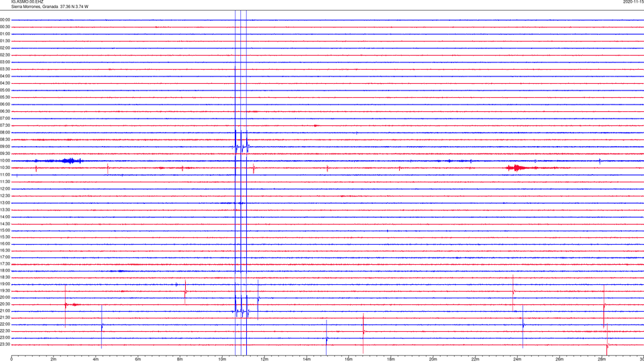Select the 00:30 time label
The width and height of the screenshot is (644, 362).
click(x=5, y=27)
